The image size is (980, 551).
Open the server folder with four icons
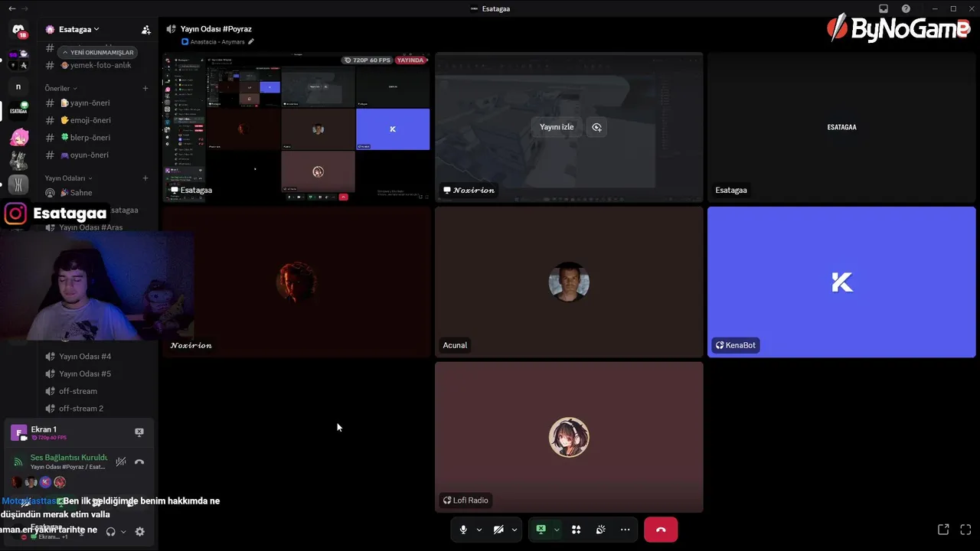(x=18, y=60)
